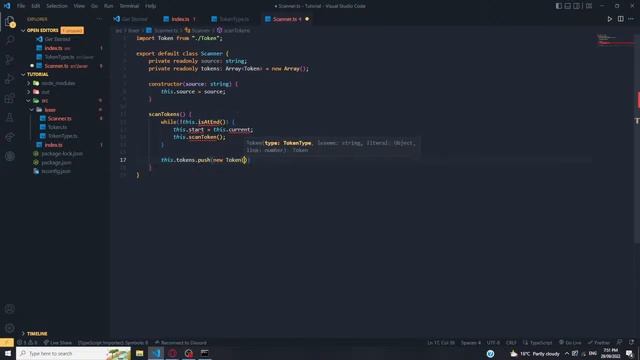Open remote window indicator in status bar
640x360 pixels.
click(7, 342)
